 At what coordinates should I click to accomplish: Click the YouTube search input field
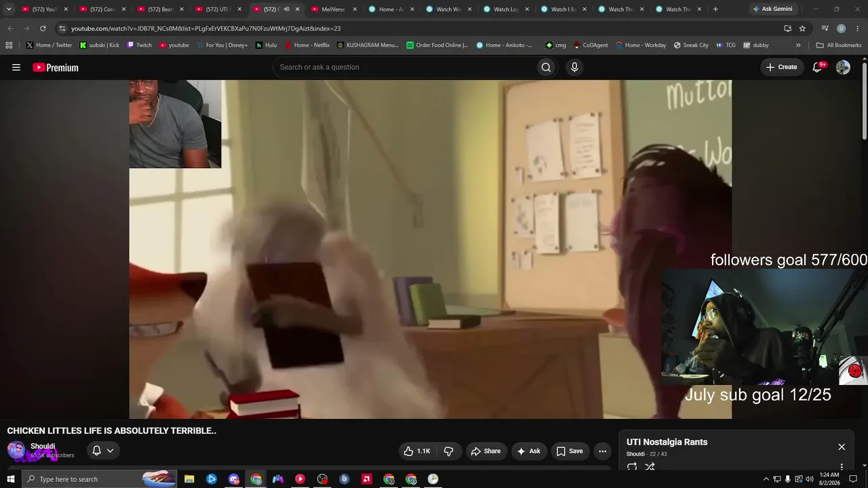403,67
